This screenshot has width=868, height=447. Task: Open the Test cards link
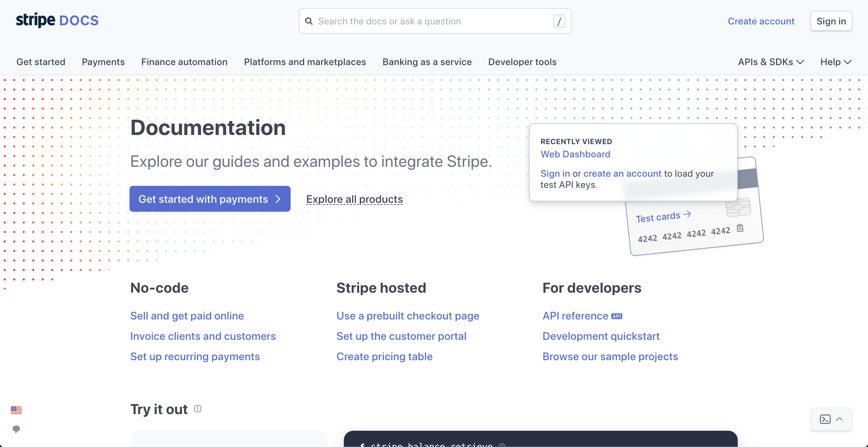click(658, 217)
